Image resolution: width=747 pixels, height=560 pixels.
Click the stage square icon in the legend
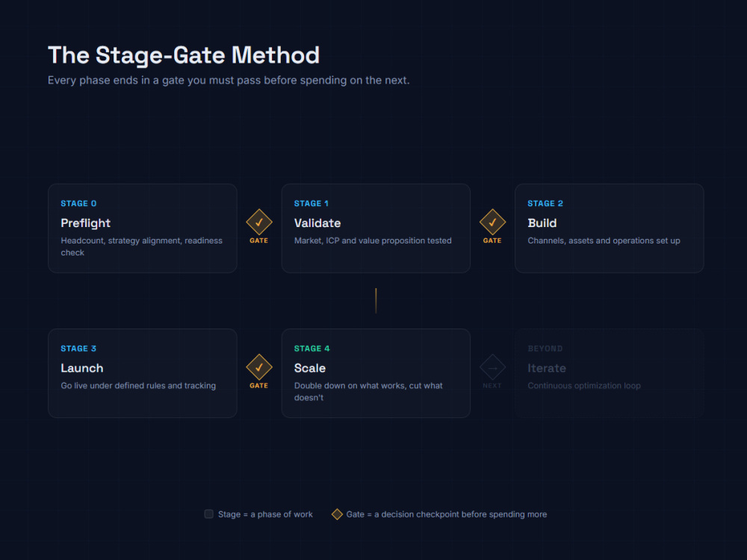click(208, 514)
